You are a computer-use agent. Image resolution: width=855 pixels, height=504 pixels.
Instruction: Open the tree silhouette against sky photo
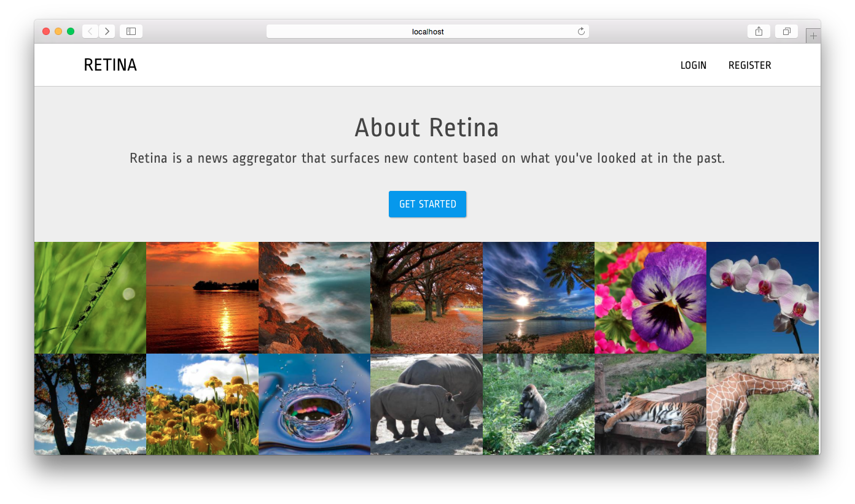(x=90, y=404)
